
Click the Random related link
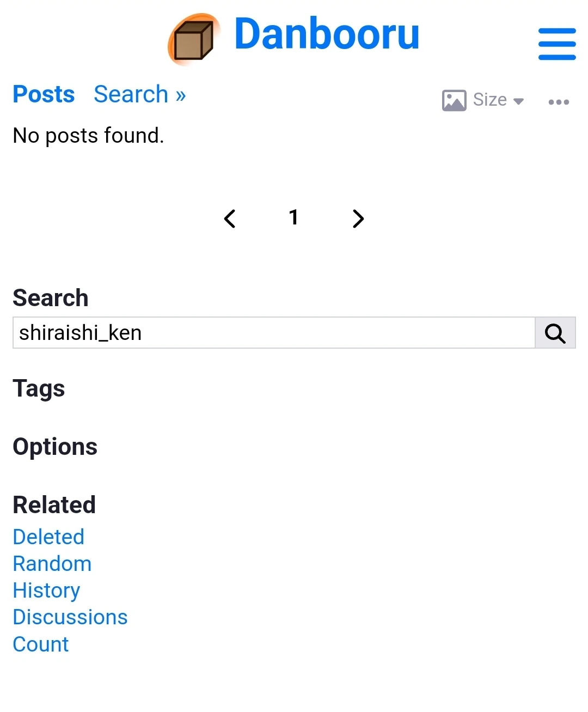coord(52,564)
